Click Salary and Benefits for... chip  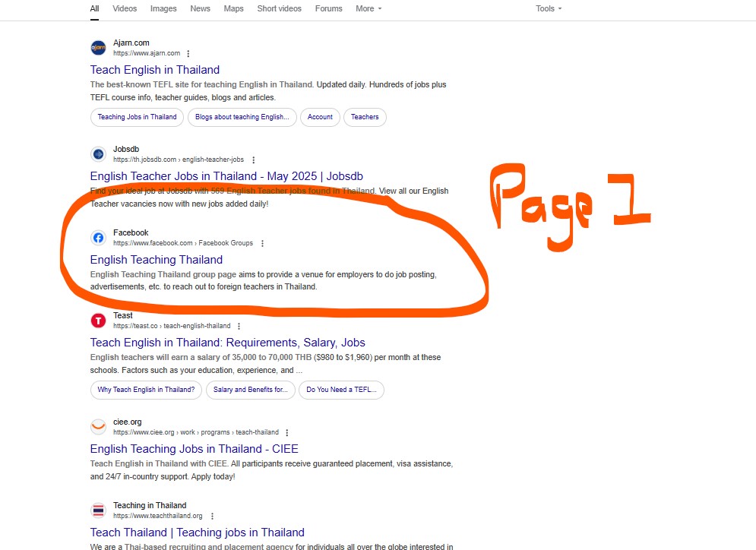(x=250, y=390)
